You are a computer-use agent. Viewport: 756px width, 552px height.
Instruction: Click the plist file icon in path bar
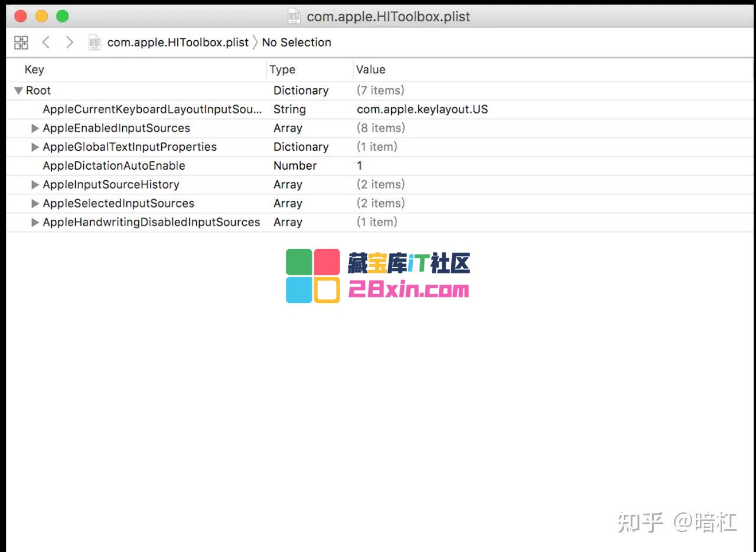(94, 43)
